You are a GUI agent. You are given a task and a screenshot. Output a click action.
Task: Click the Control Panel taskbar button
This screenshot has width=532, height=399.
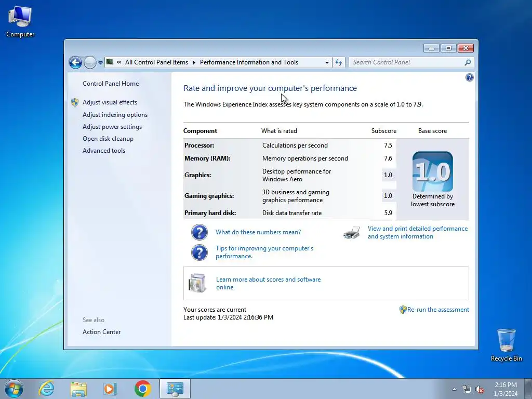coord(175,389)
